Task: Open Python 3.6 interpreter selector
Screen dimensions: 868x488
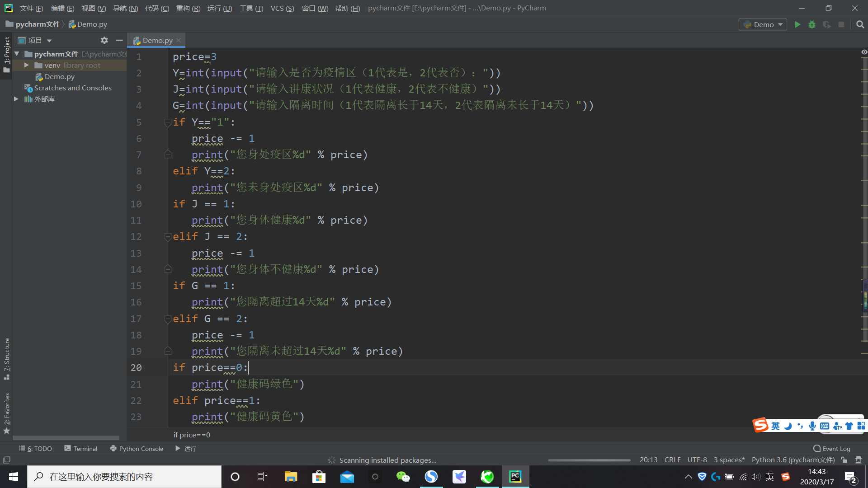Action: point(793,460)
